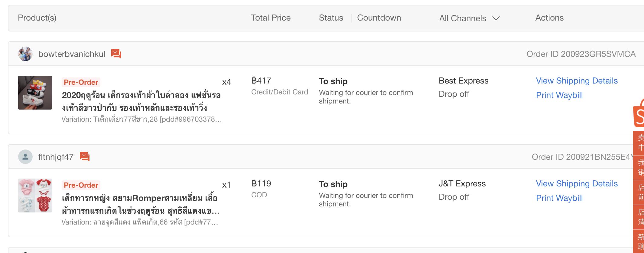Screen dimensions: 644x253
Task: Click fltnhjqf47's default avatar icon
Action: (x=25, y=157)
